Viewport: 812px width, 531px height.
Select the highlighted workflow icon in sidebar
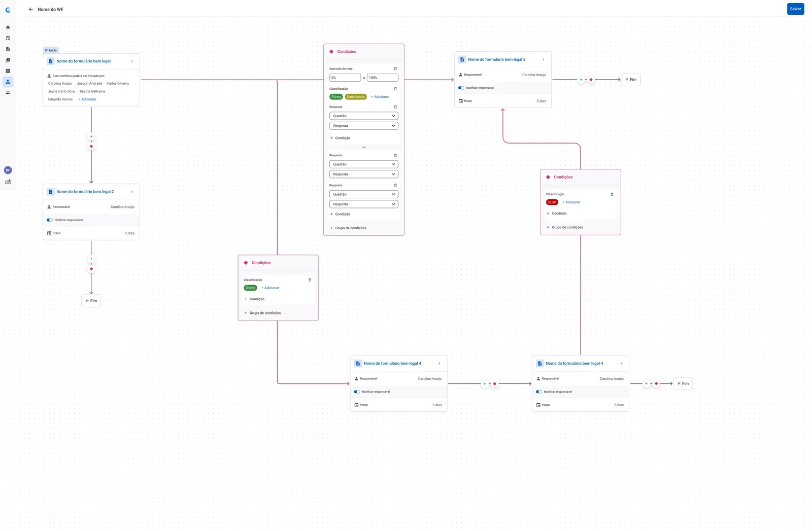(x=8, y=82)
